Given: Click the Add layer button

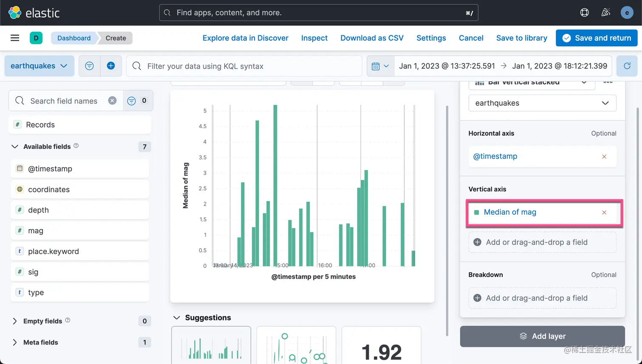Looking at the screenshot, I should 542,336.
